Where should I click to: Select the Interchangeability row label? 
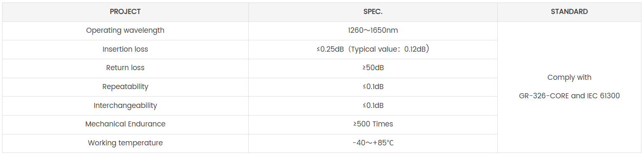[125, 105]
